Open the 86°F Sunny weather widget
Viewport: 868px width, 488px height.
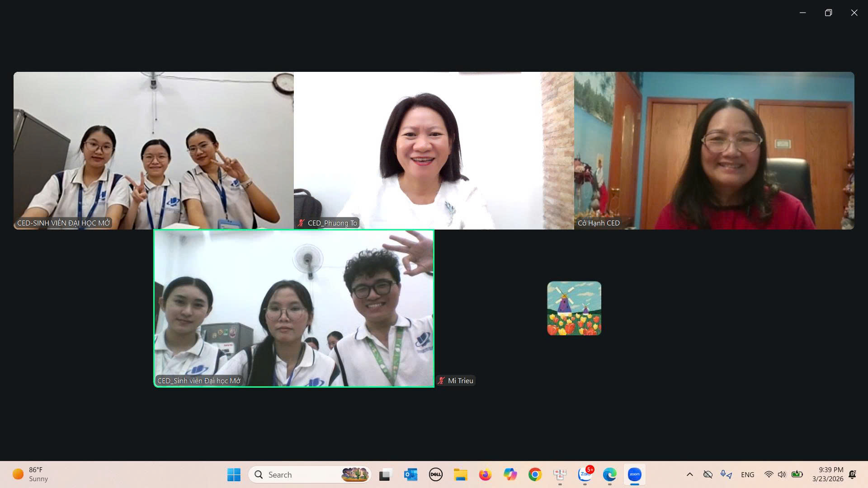click(x=31, y=474)
